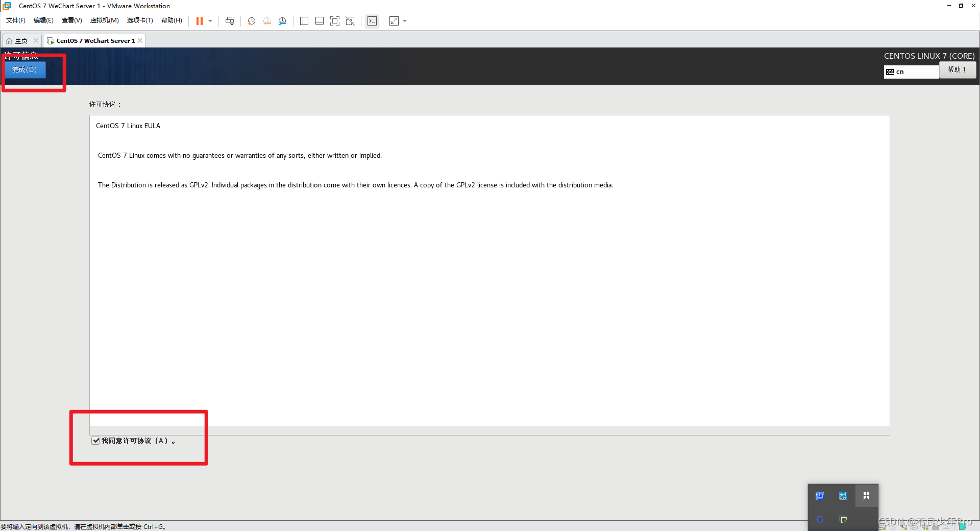Image resolution: width=980 pixels, height=531 pixels.
Task: Select the cn keyboard layout indicator
Action: click(911, 72)
